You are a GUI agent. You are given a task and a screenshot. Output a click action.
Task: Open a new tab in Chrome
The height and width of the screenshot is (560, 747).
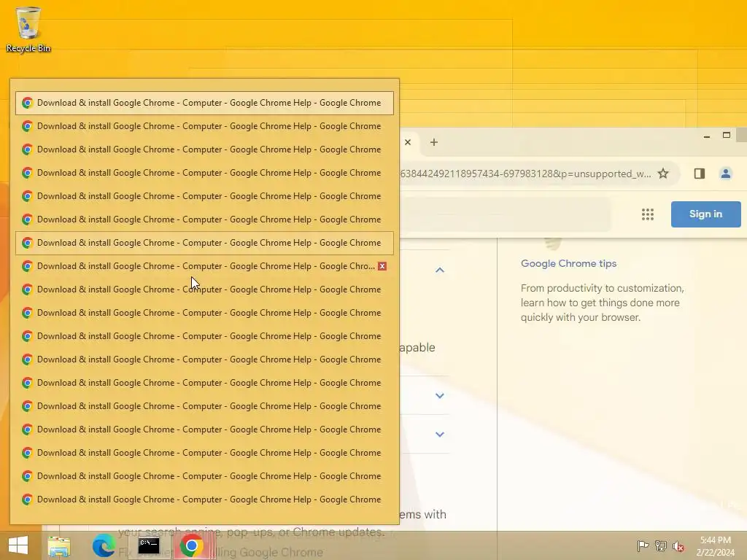(x=434, y=142)
